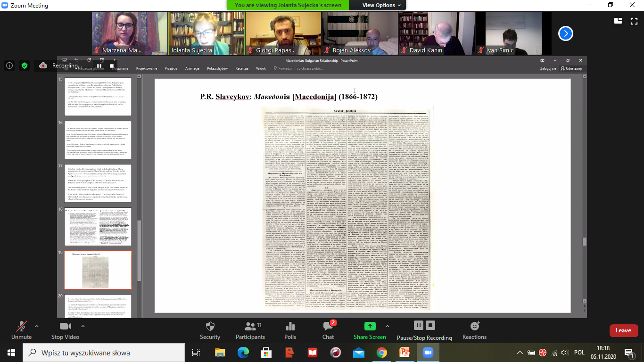This screenshot has width=644, height=362.
Task: Select slide 19 thumbnail
Action: click(x=98, y=270)
